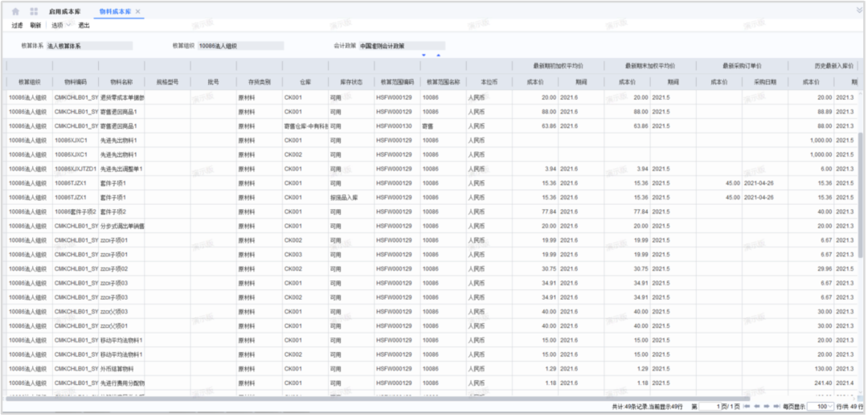Select the 63.86 opening cost price cell
The image size is (868, 418).
(x=534, y=126)
